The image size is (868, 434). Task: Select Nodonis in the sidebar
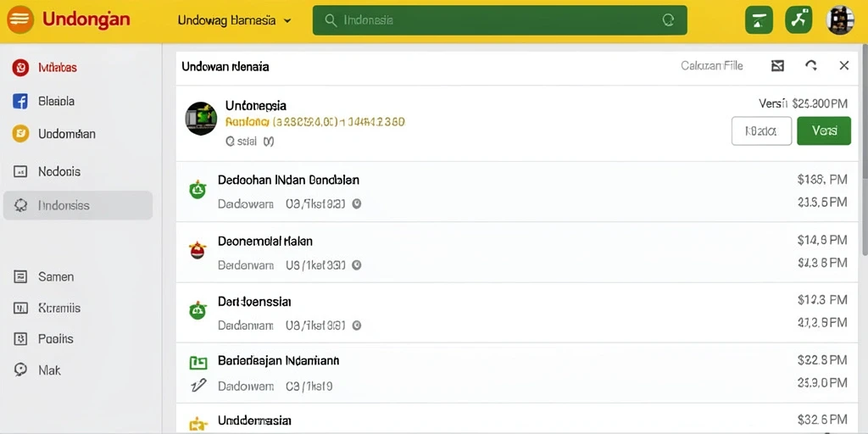(x=59, y=171)
